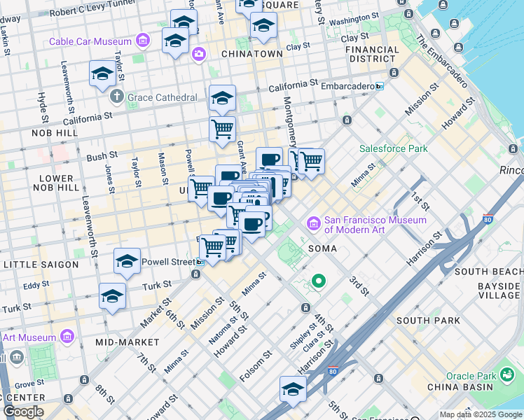This screenshot has height=420, width=524.
Task: Select the Robert C Levy Tunnel label
Action: tap(92, 8)
